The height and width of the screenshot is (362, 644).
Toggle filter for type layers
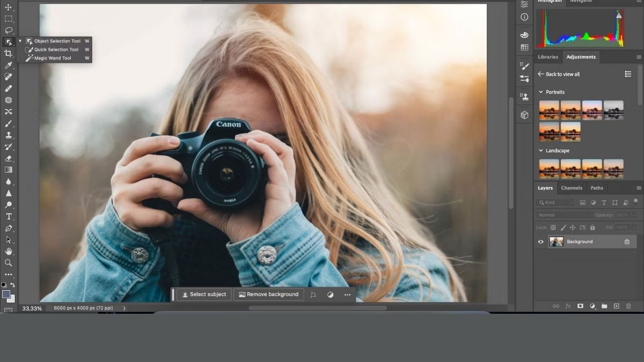(604, 203)
